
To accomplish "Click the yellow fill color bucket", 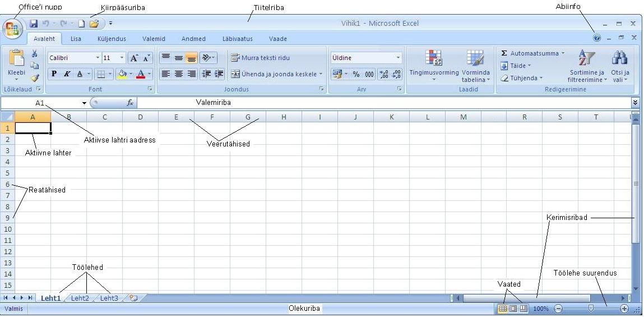I will 122,74.
